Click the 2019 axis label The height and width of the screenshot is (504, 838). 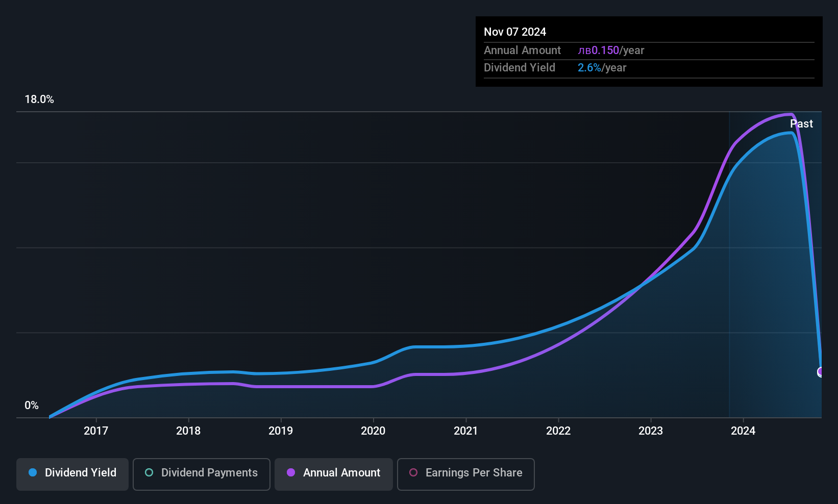point(281,431)
